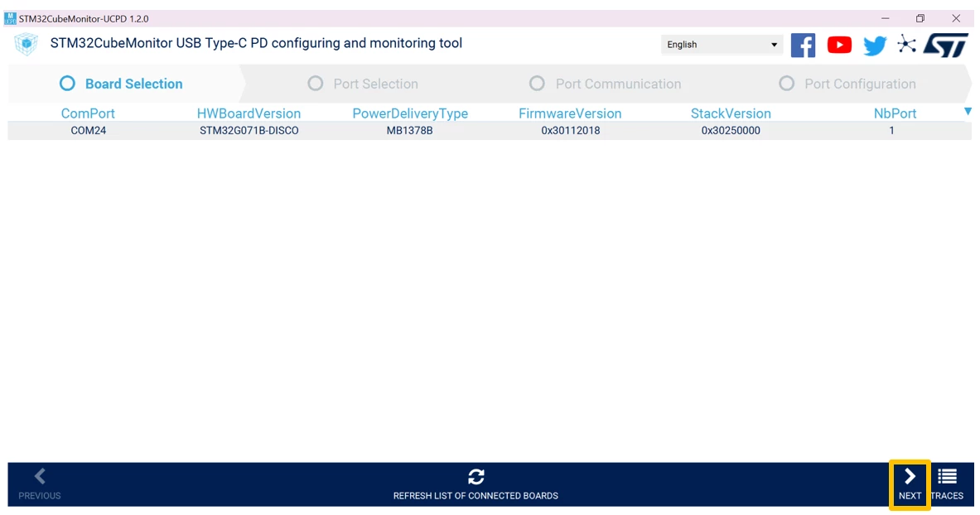Select the Port Communication step

point(618,84)
